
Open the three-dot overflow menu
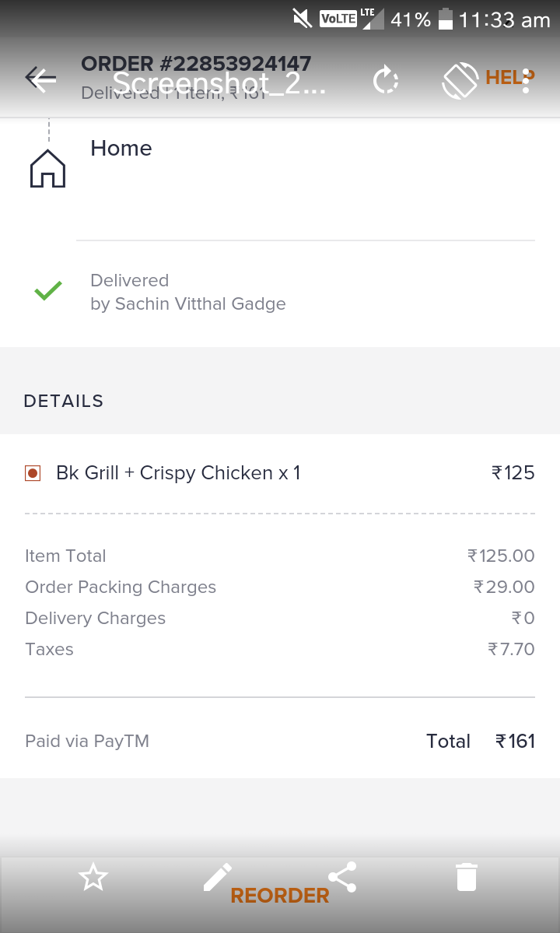(x=527, y=80)
